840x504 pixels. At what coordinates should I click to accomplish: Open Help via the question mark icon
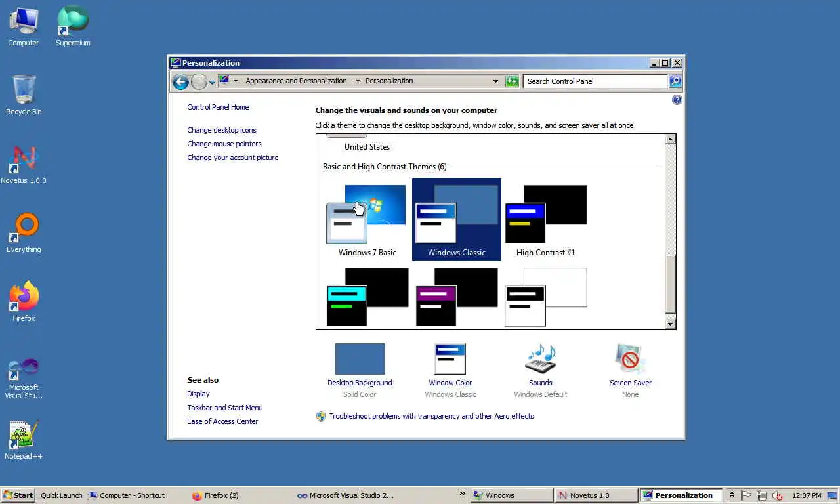[x=677, y=100]
